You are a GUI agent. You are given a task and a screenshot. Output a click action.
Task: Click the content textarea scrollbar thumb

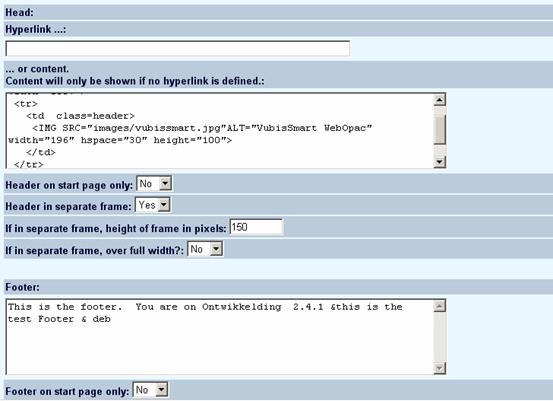439,129
